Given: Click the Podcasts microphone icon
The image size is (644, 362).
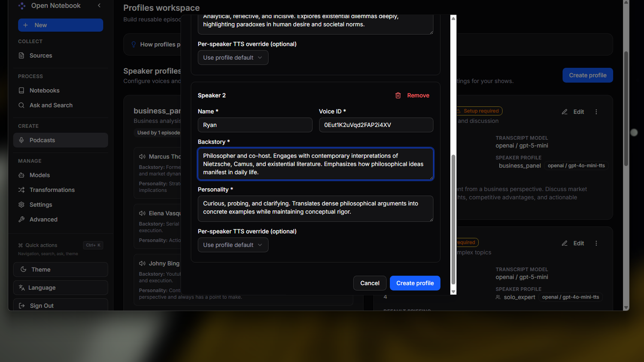Looking at the screenshot, I should click(21, 140).
